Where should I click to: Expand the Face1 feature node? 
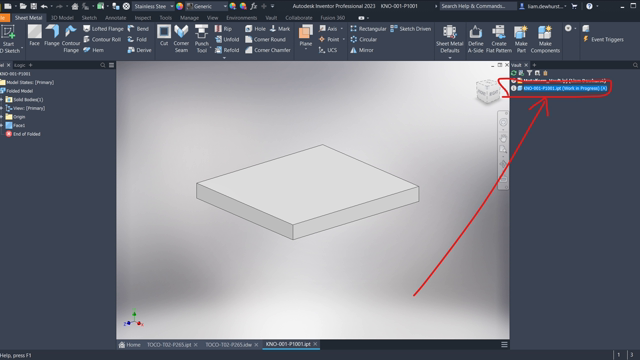point(2,125)
